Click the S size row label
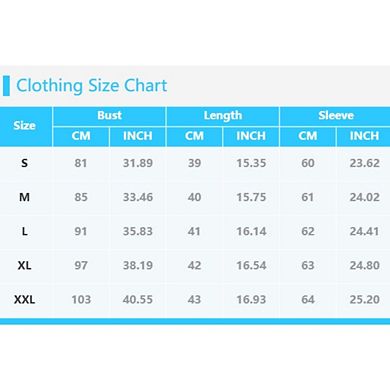The width and height of the screenshot is (390, 390). click(x=24, y=163)
